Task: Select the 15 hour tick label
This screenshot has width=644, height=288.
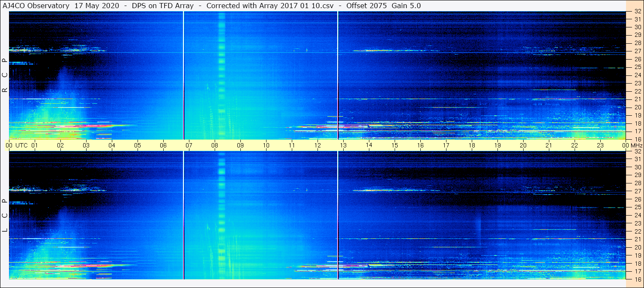Action: coord(395,145)
